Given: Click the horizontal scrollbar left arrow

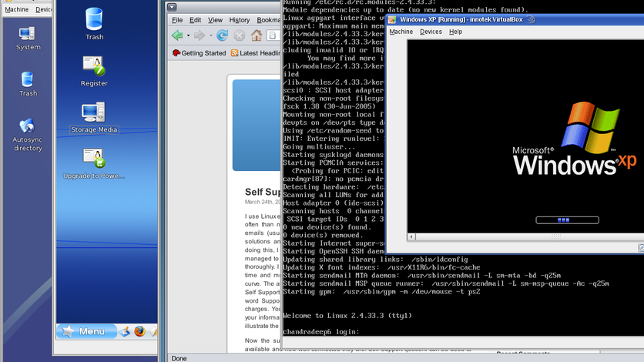Looking at the screenshot, I should 411,236.
